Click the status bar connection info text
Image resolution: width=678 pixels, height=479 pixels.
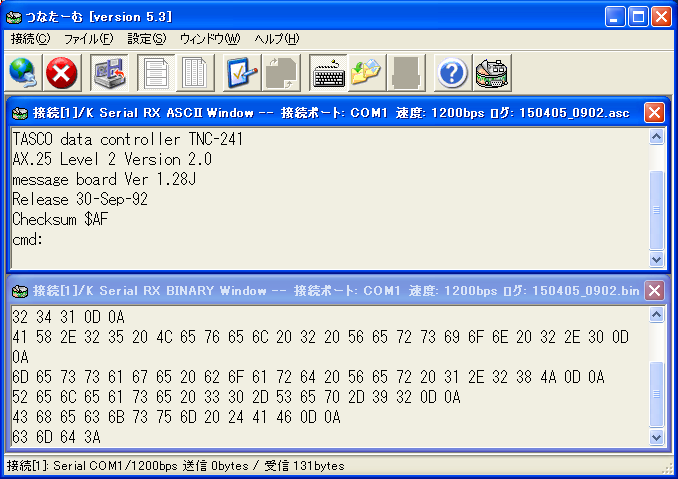[176, 466]
